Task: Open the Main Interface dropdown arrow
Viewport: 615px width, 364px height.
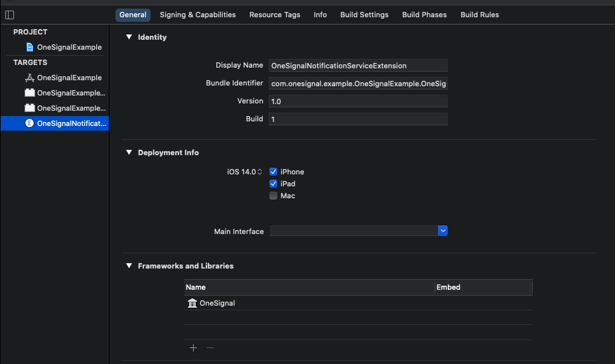Action: [x=443, y=231]
